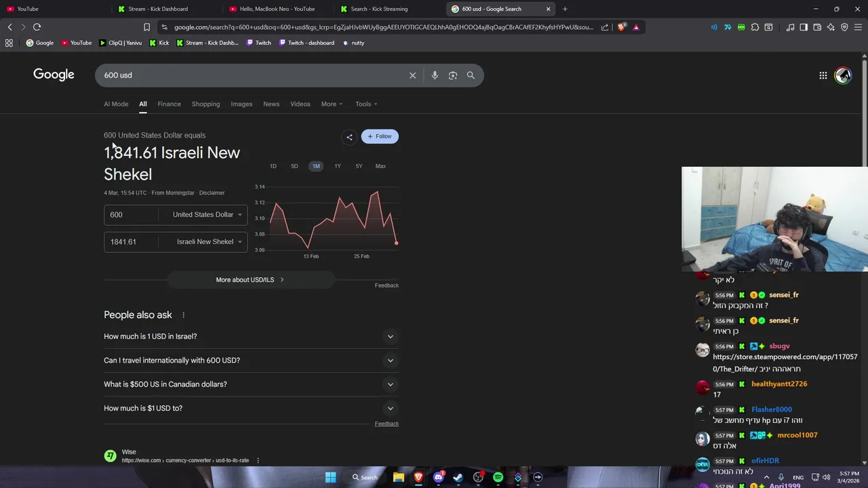Open the browser hamburger menu
The height and width of the screenshot is (488, 868).
[x=858, y=27]
